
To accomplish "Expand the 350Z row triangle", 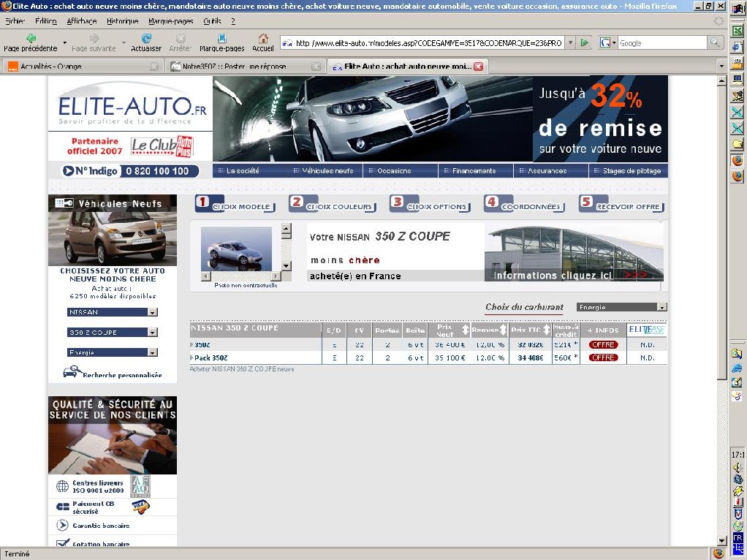I will pos(192,344).
